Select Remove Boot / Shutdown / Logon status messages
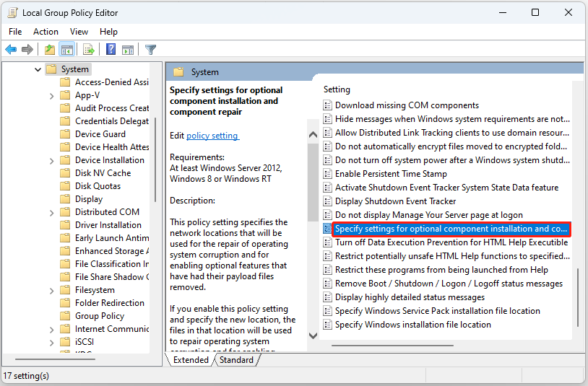The width and height of the screenshot is (588, 386). click(x=449, y=284)
